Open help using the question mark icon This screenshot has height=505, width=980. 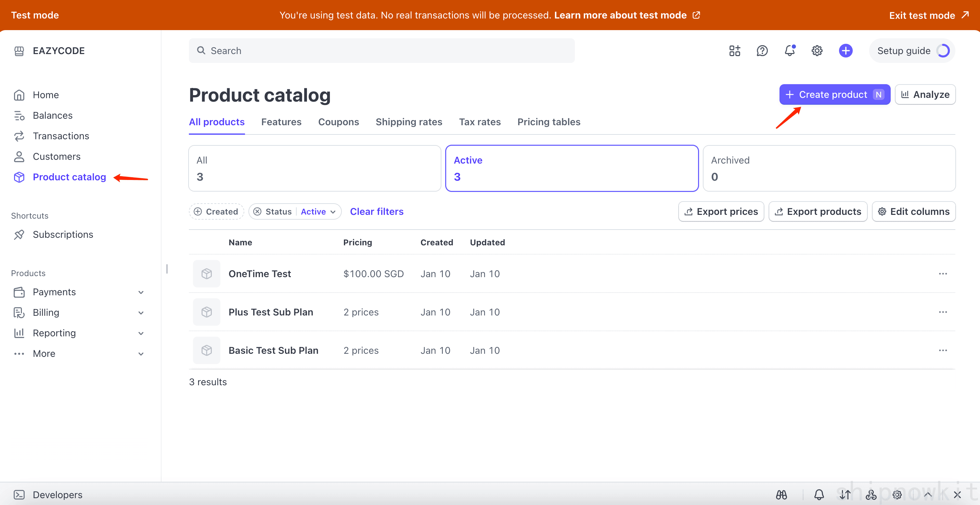(x=762, y=50)
